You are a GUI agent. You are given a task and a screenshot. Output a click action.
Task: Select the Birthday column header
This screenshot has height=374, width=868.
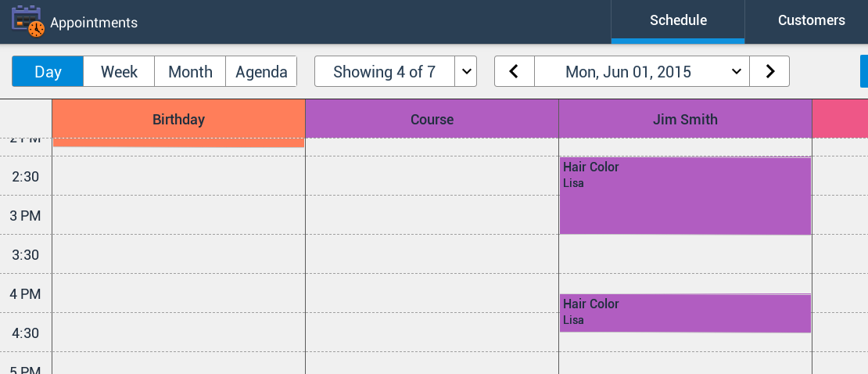(179, 119)
